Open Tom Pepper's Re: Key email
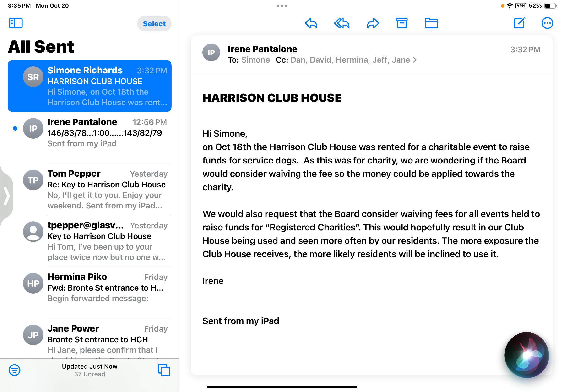The width and height of the screenshot is (564, 392). click(x=107, y=189)
